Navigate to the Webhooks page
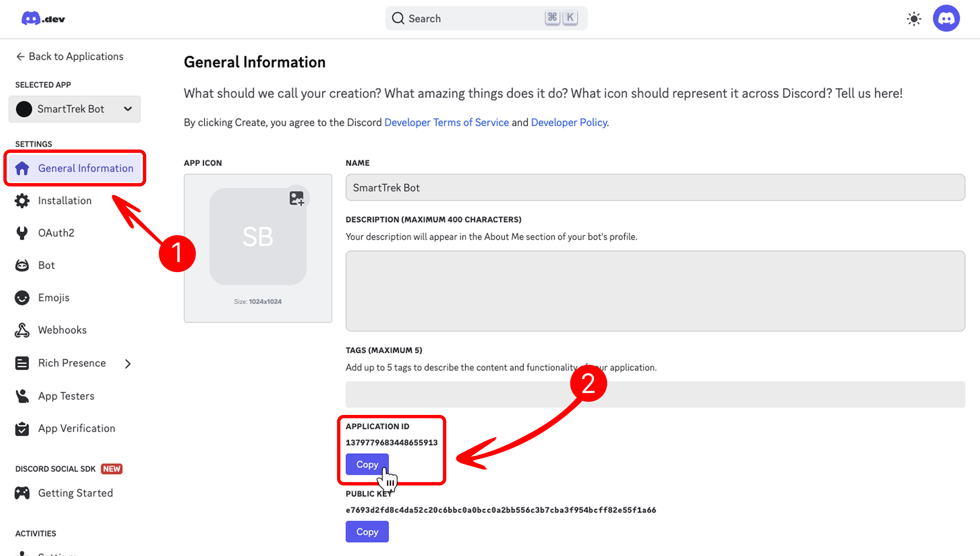The height and width of the screenshot is (556, 980). coord(63,330)
